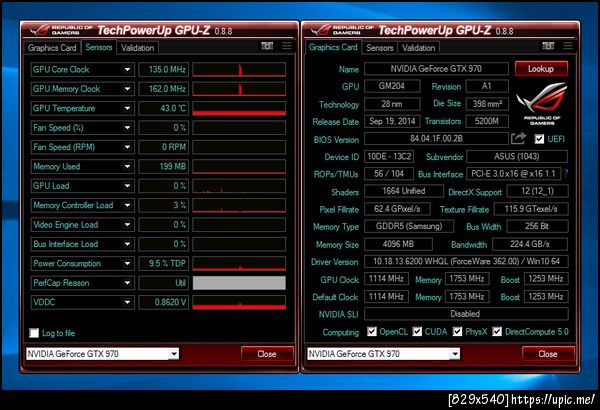The width and height of the screenshot is (600, 410).
Task: Open GPU selector in Graphics Card window
Action: pos(383,354)
